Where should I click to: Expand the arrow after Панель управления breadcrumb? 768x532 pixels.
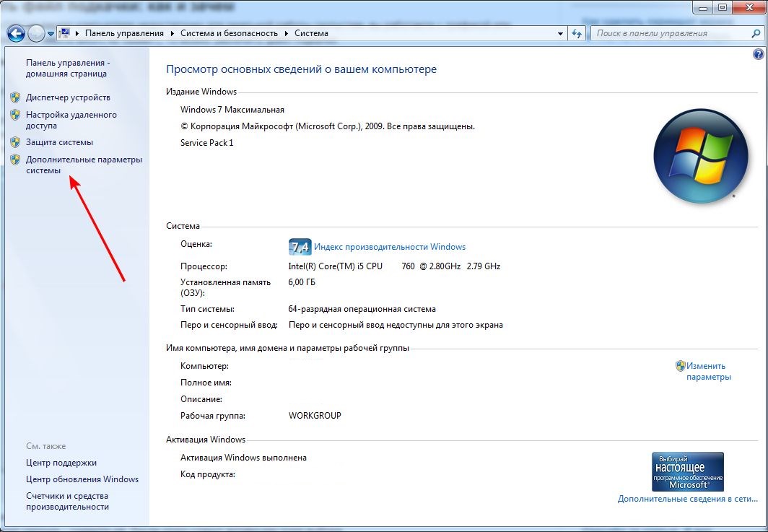tap(173, 33)
